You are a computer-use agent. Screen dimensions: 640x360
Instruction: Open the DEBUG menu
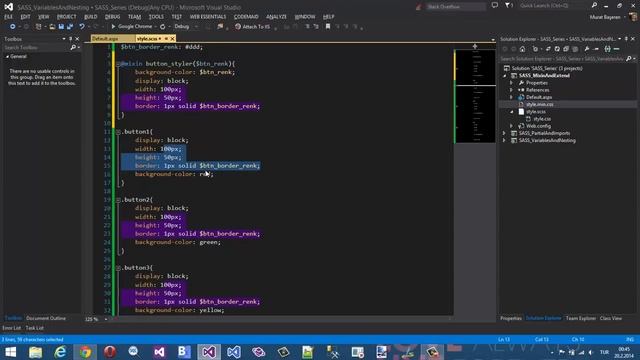coord(112,17)
